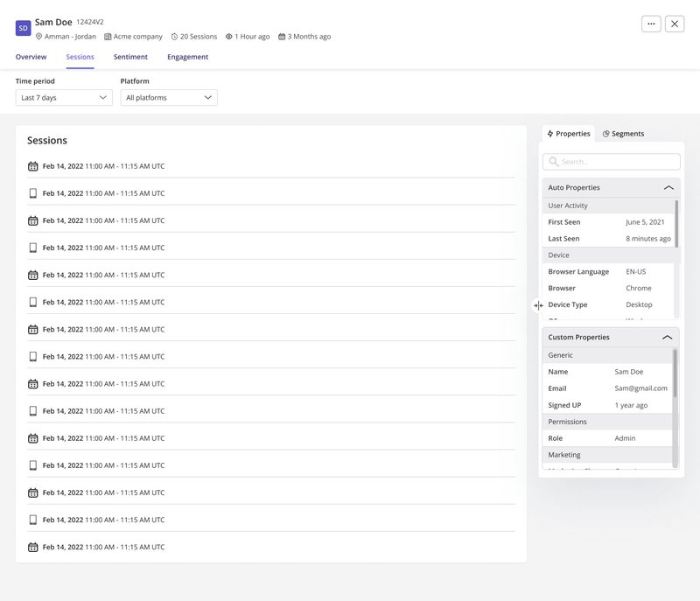Click the location pin icon near Amman - Jordan
This screenshot has width=700, height=601.
(38, 37)
